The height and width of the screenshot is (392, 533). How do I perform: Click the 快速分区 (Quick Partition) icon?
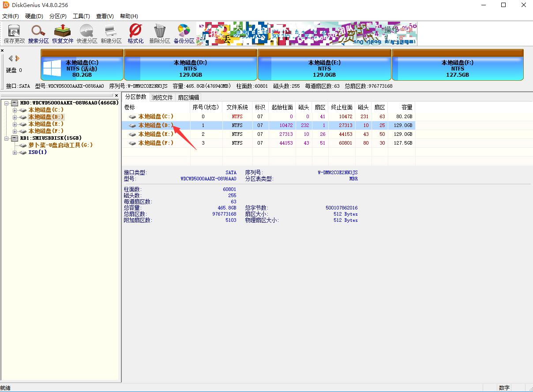(86, 34)
